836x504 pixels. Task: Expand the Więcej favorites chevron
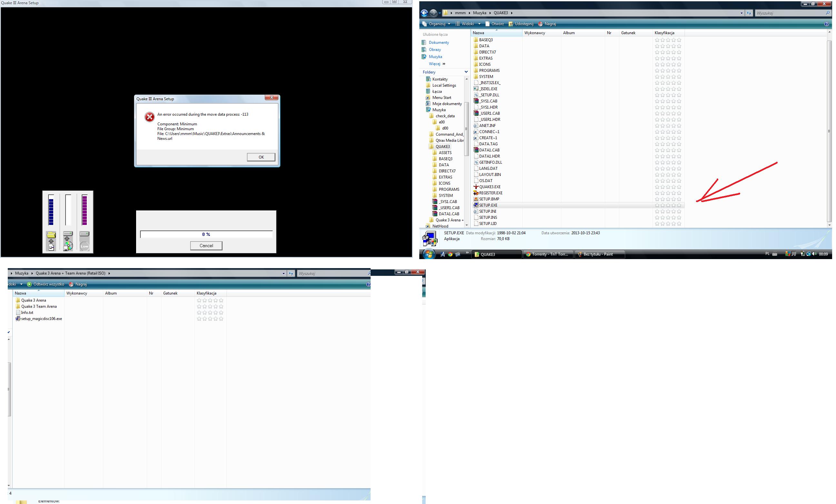[444, 64]
